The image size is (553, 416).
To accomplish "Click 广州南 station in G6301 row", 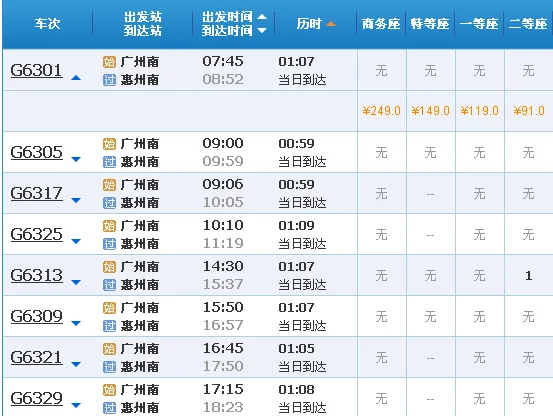I will (140, 62).
